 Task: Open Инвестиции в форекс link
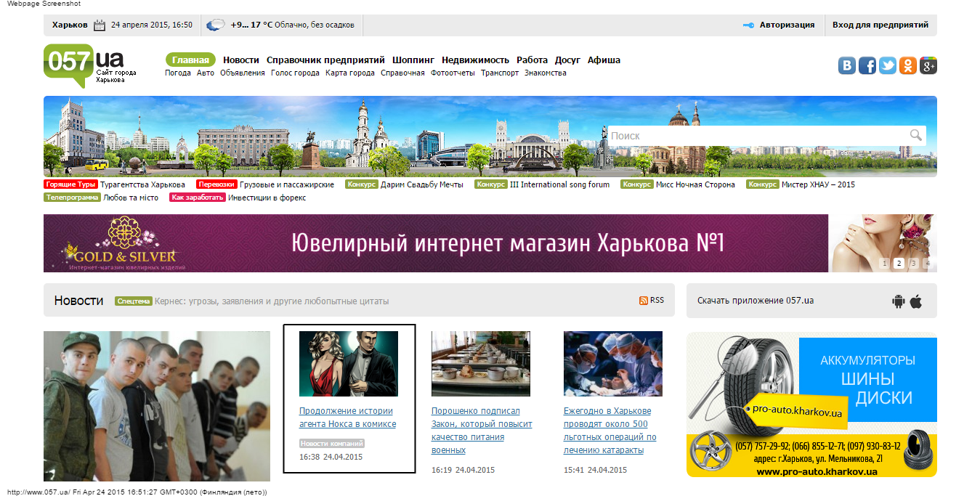coord(267,198)
